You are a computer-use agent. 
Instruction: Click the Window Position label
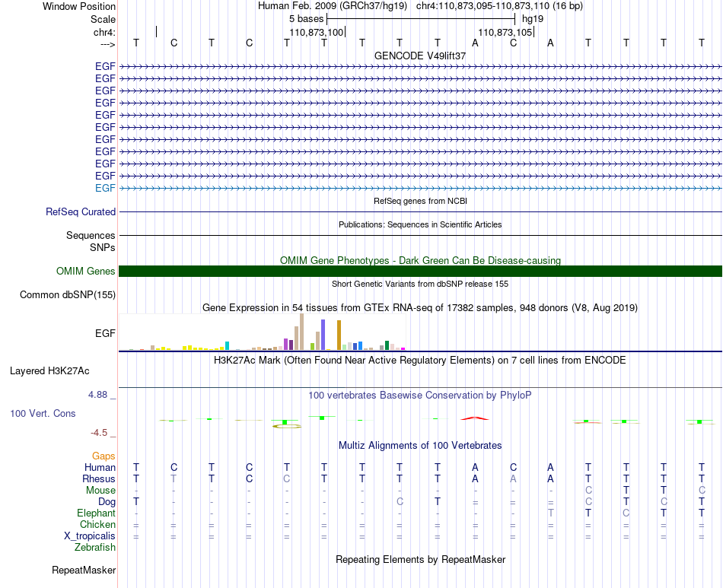click(x=79, y=6)
